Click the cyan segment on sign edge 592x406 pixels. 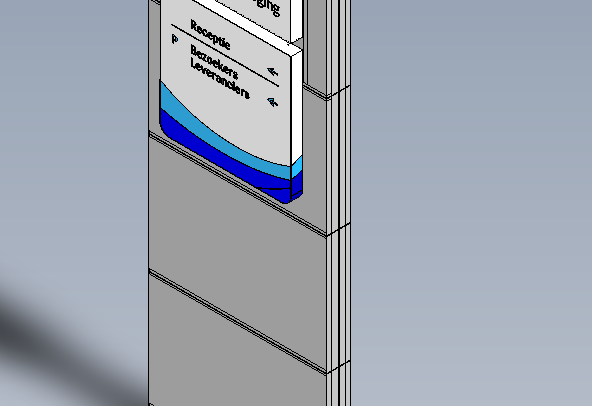297,167
